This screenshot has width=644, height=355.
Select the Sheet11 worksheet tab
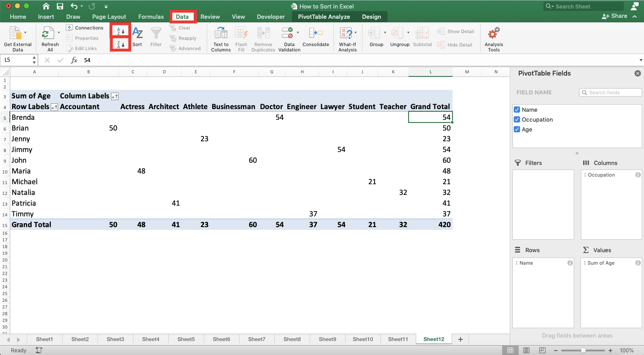[398, 339]
